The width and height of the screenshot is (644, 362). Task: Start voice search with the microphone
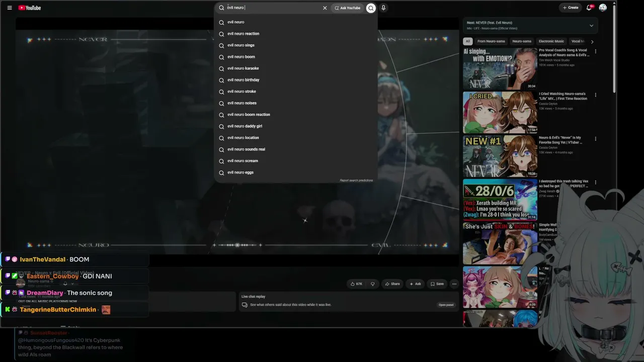pos(383,8)
